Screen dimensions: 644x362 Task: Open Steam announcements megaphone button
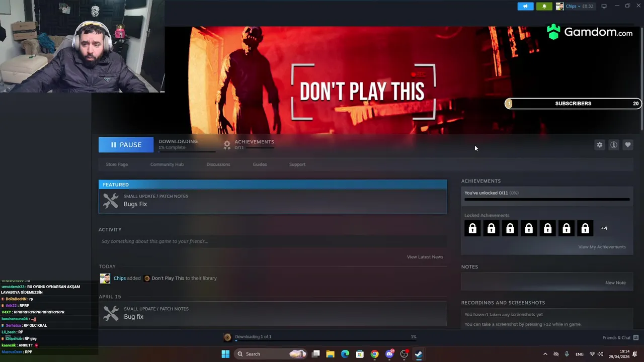pyautogui.click(x=525, y=7)
